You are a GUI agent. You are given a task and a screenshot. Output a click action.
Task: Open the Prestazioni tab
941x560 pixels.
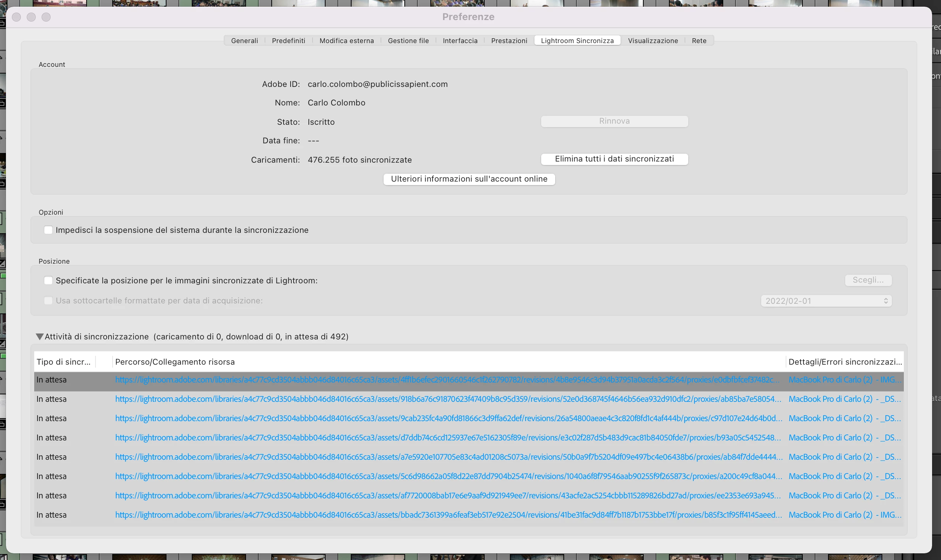[509, 41]
